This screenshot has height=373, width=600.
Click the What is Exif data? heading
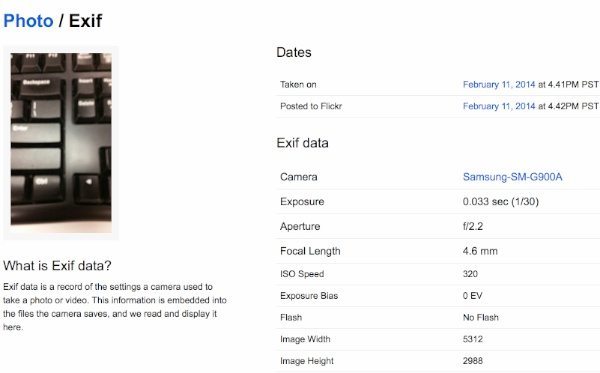(x=57, y=265)
